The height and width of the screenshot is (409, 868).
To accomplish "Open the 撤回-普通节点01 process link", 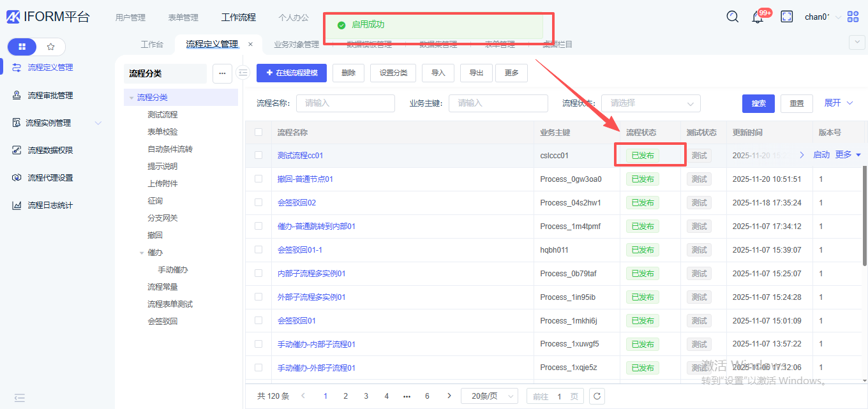I will pyautogui.click(x=305, y=179).
